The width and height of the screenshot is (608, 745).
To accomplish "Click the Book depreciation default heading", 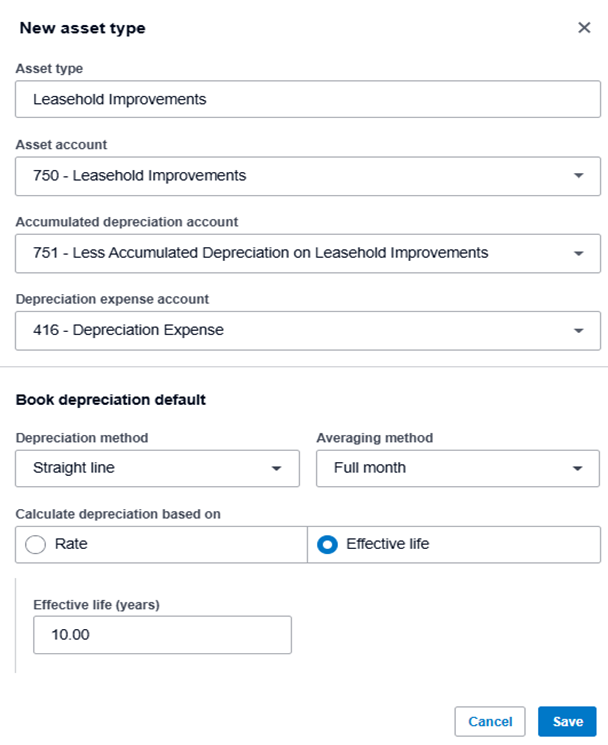I will (111, 400).
